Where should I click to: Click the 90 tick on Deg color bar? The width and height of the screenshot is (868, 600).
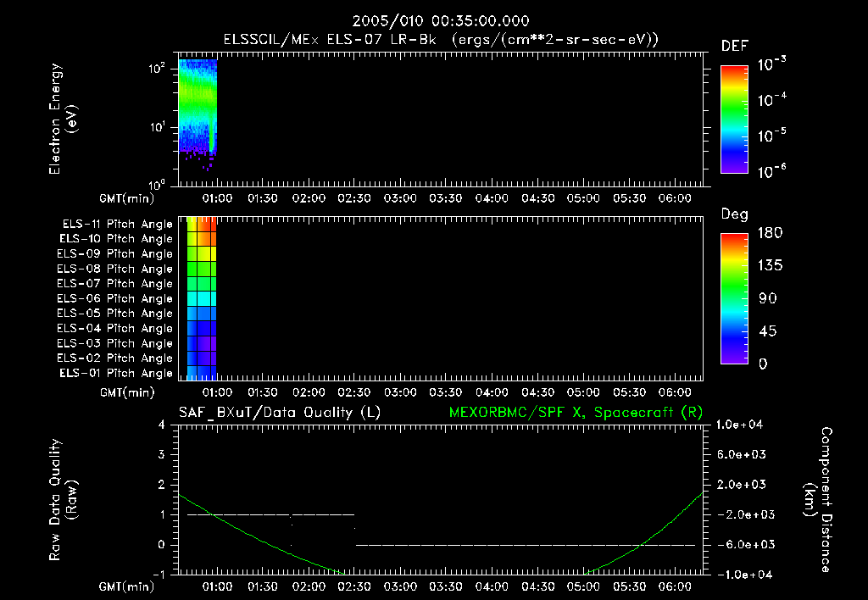coord(768,299)
